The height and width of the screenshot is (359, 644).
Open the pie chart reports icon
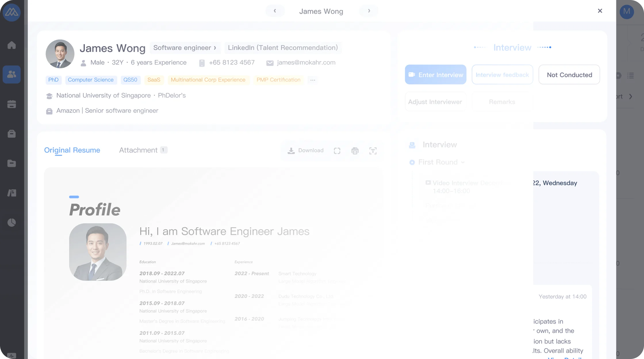11,222
